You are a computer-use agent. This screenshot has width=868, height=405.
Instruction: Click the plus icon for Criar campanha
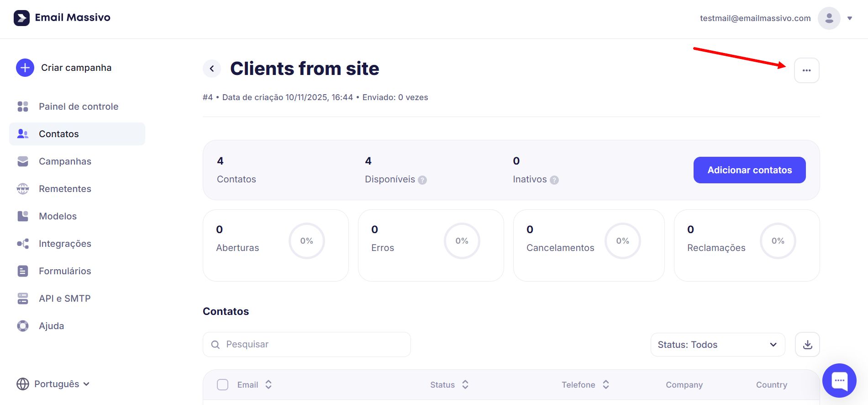pyautogui.click(x=25, y=68)
